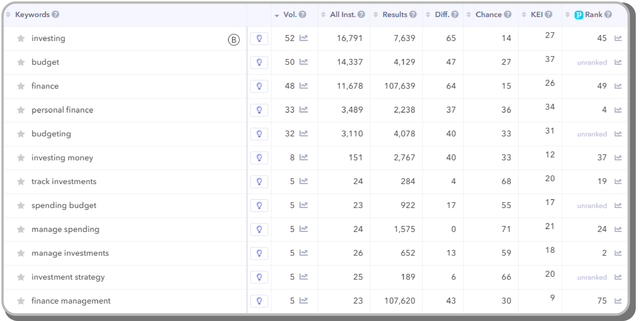Sort table by Results column

pos(375,15)
